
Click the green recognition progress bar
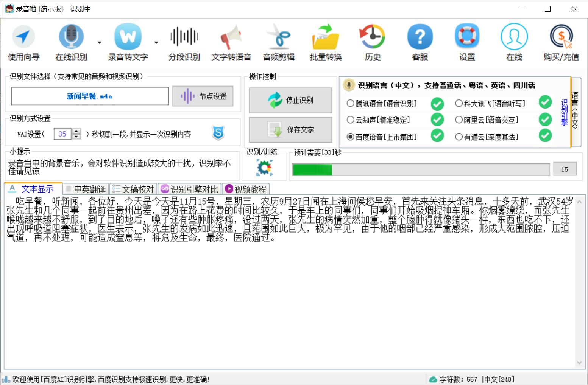pyautogui.click(x=421, y=170)
